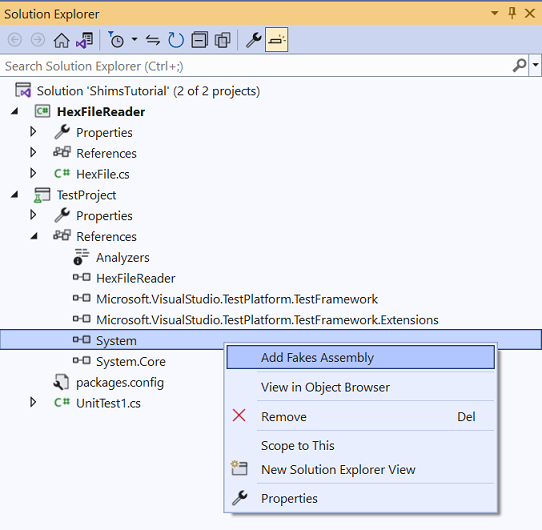Sync with Active Document arrows icon
The width and height of the screenshot is (542, 530).
[x=152, y=40]
